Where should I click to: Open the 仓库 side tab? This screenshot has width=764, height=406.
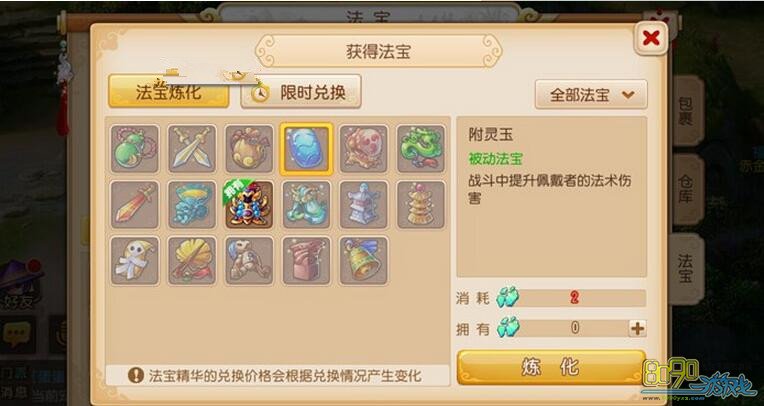click(x=686, y=189)
